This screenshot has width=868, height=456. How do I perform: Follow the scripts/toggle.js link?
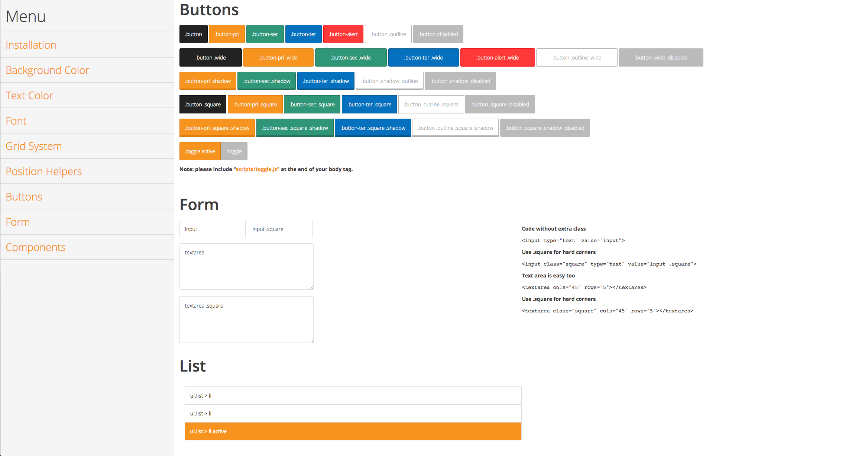(x=256, y=169)
